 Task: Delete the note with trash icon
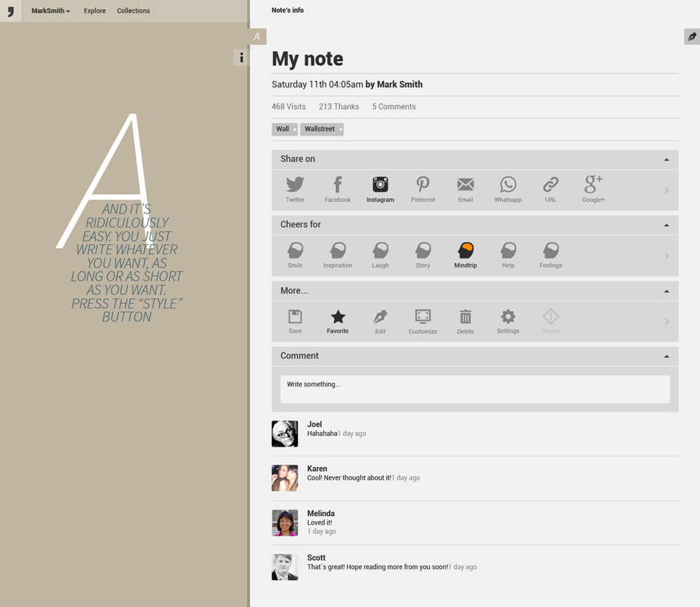point(465,317)
